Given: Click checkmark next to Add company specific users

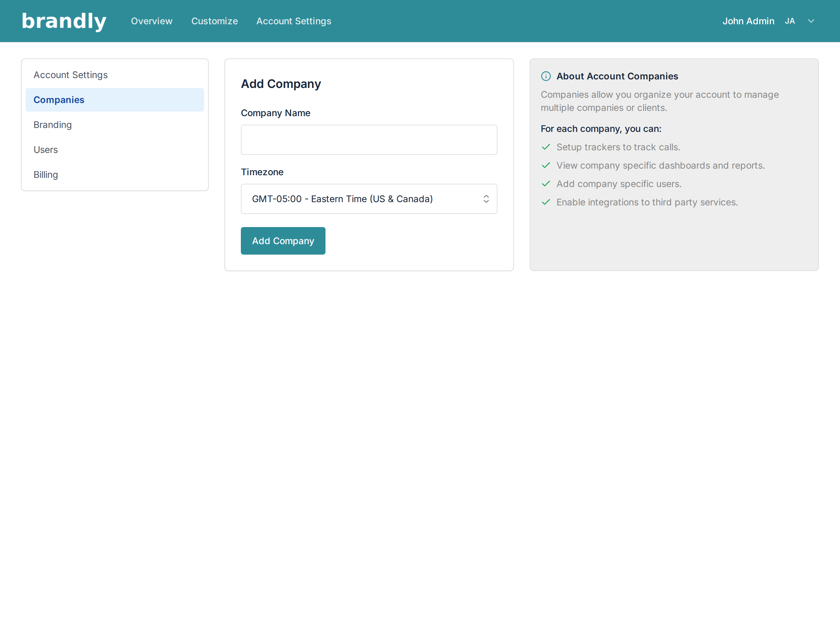Looking at the screenshot, I should pos(546,184).
